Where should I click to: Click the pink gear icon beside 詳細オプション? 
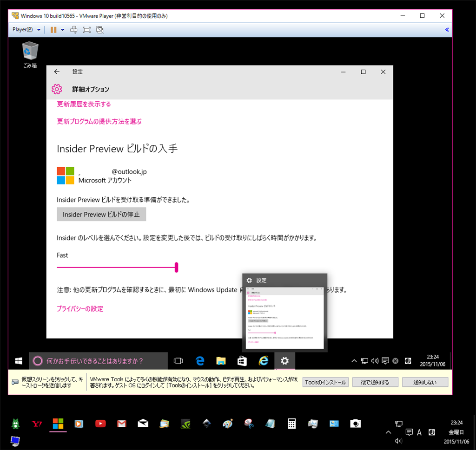[57, 89]
